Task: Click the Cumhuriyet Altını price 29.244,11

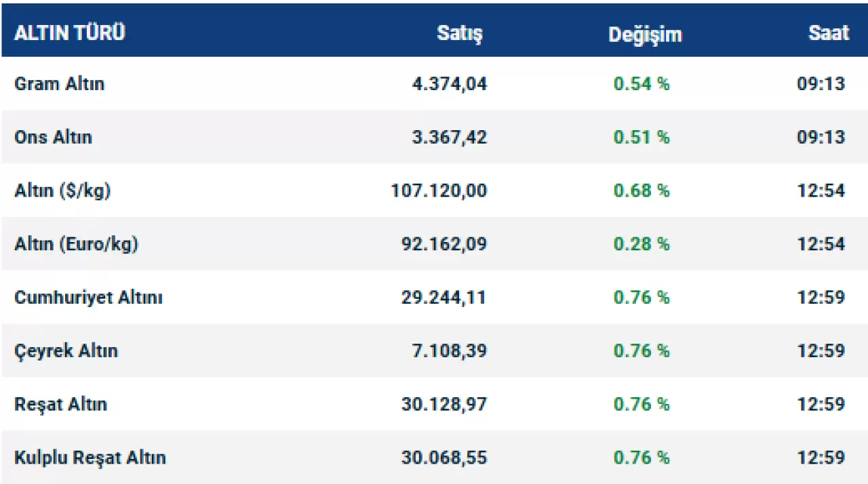Action: pos(443,298)
